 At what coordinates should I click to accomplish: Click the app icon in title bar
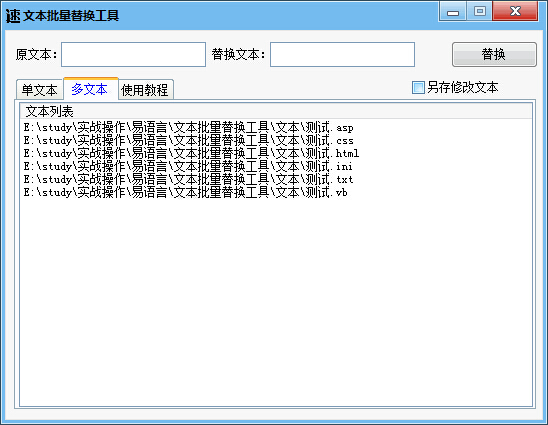click(13, 15)
